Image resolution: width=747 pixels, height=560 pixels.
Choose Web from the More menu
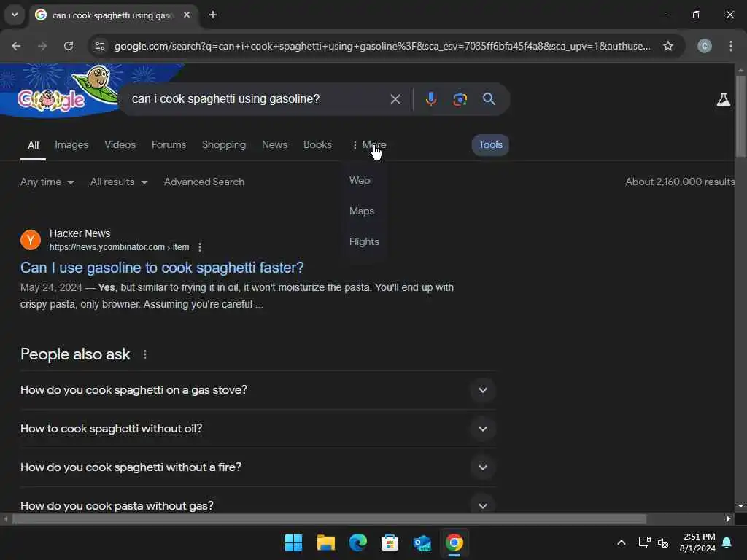pyautogui.click(x=360, y=181)
